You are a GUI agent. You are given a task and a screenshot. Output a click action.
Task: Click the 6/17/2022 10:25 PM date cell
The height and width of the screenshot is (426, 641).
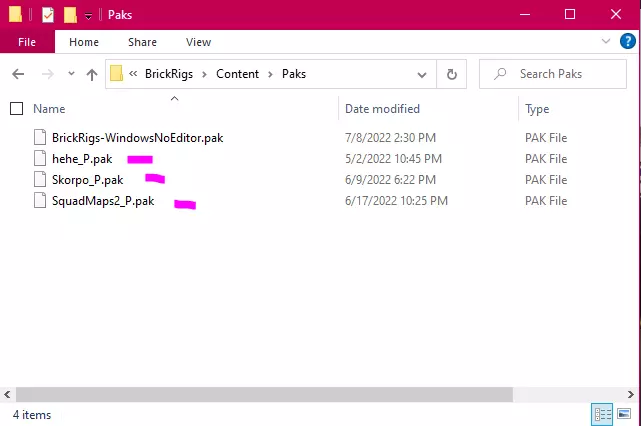(x=396, y=201)
